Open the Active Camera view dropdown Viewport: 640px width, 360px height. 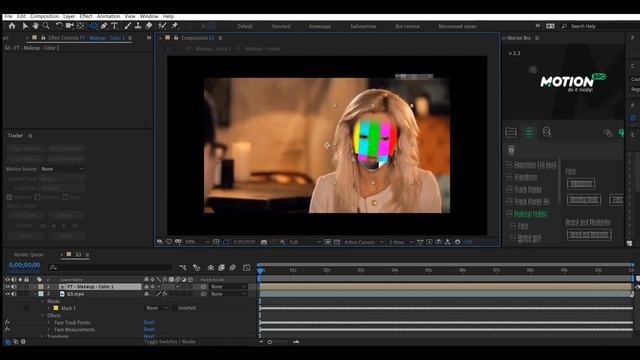point(363,242)
